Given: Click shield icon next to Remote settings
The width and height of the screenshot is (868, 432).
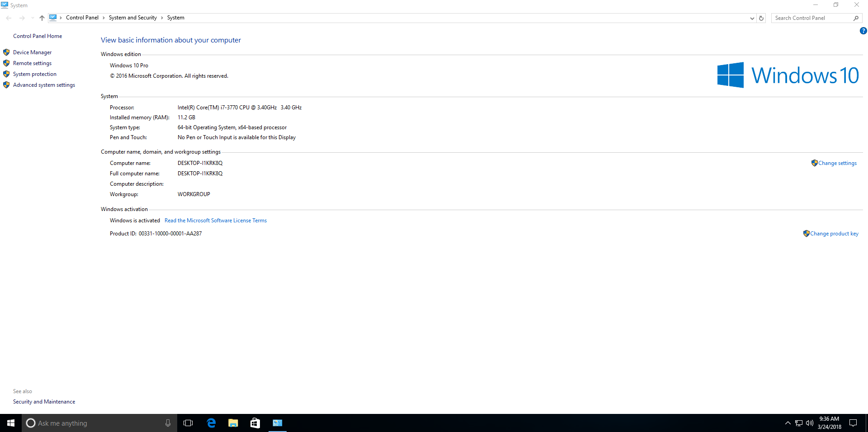Looking at the screenshot, I should pyautogui.click(x=6, y=63).
